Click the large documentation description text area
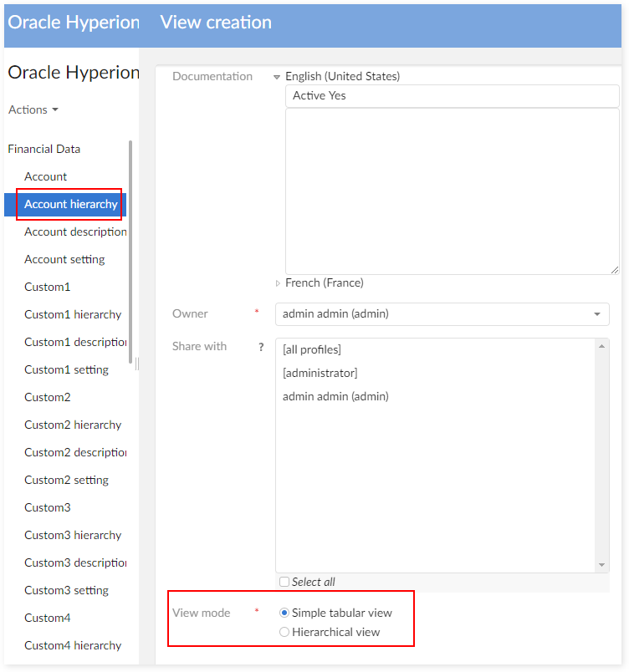 coord(452,191)
